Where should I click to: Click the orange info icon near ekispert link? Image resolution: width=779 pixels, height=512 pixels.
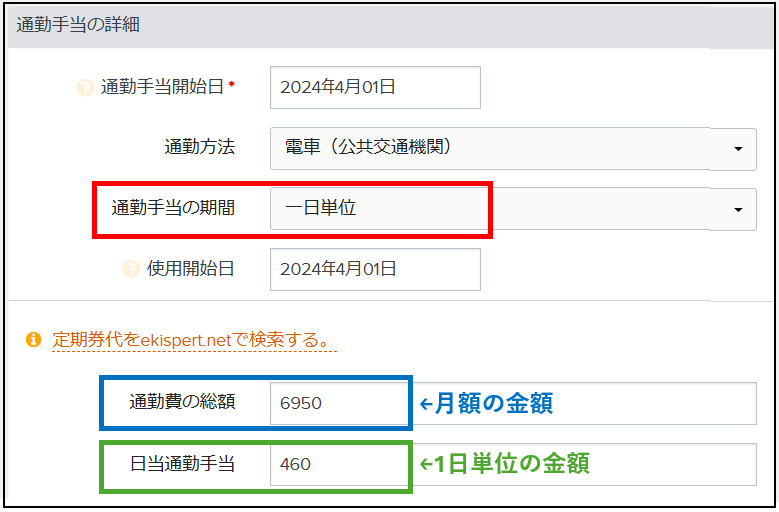point(34,340)
